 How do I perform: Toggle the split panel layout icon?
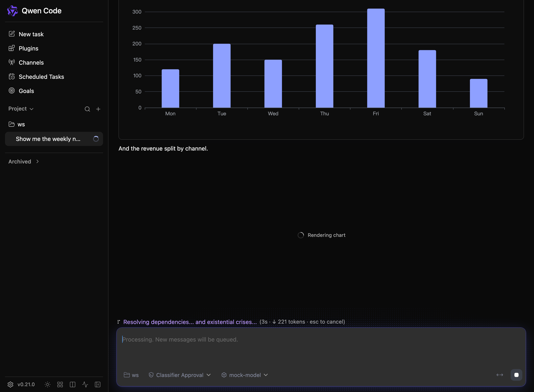tap(73, 384)
